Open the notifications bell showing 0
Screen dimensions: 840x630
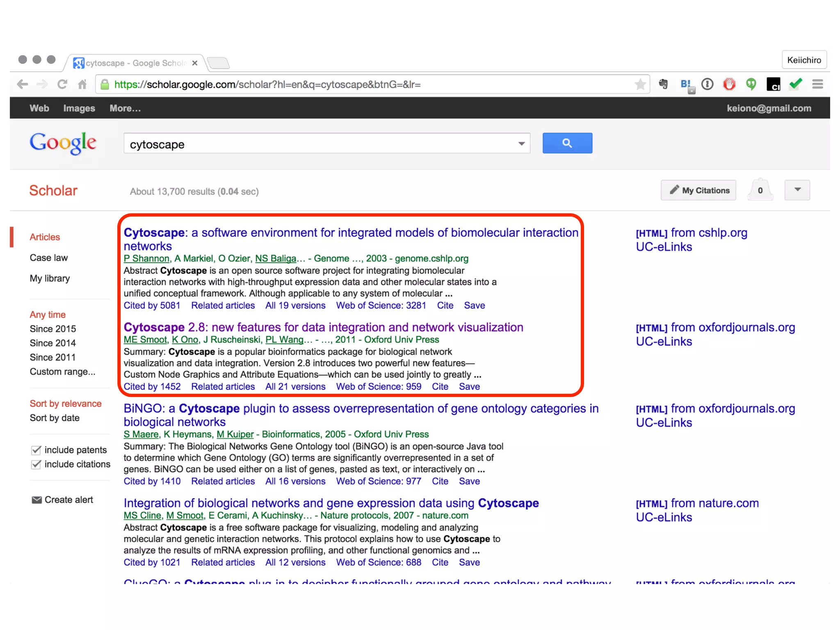point(760,190)
